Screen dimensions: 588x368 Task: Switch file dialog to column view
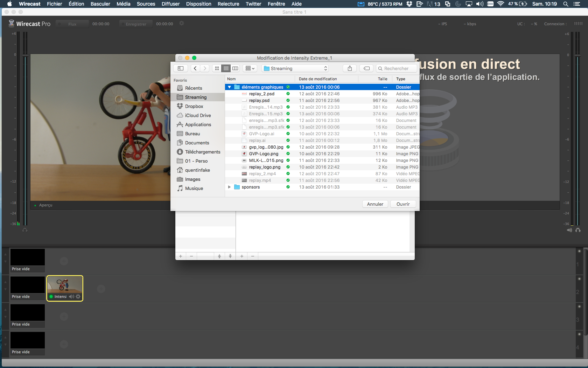(235, 68)
